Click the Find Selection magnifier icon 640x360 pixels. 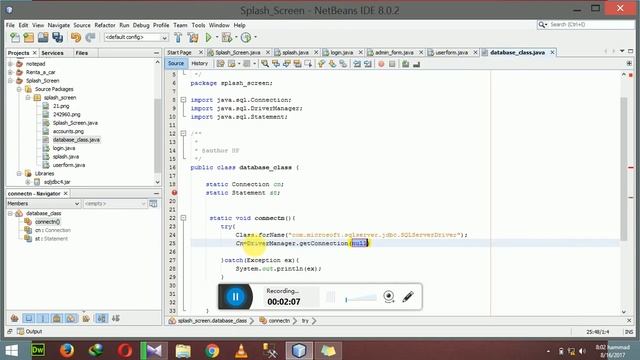[x=265, y=64]
